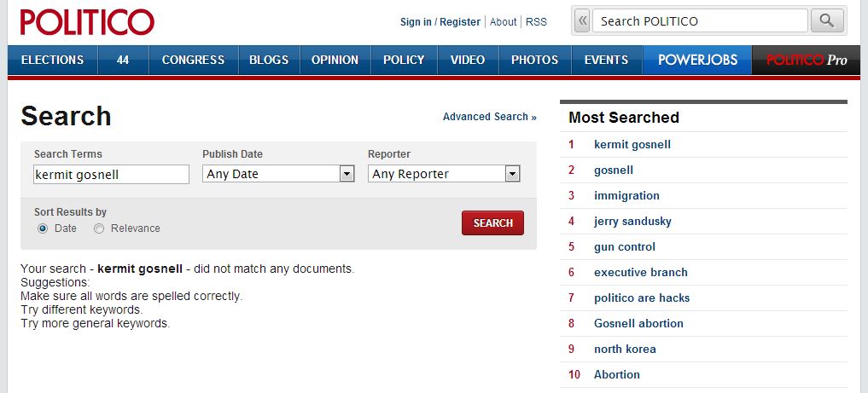Open the Advanced Search link

point(489,117)
